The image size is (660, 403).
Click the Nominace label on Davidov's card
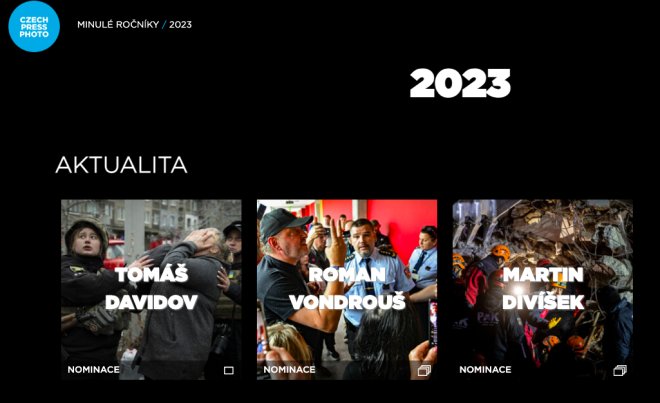tap(93, 370)
